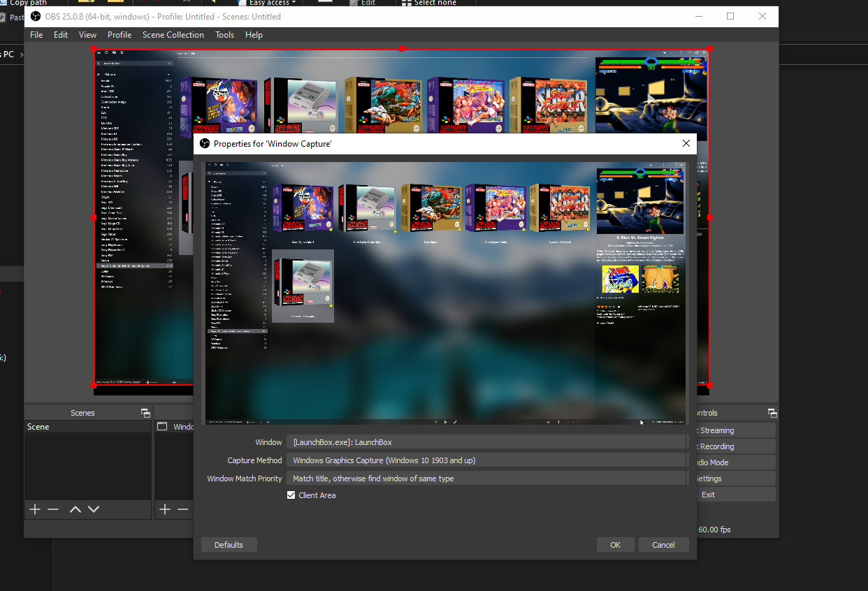Move the scene up in the Scenes list

click(75, 509)
